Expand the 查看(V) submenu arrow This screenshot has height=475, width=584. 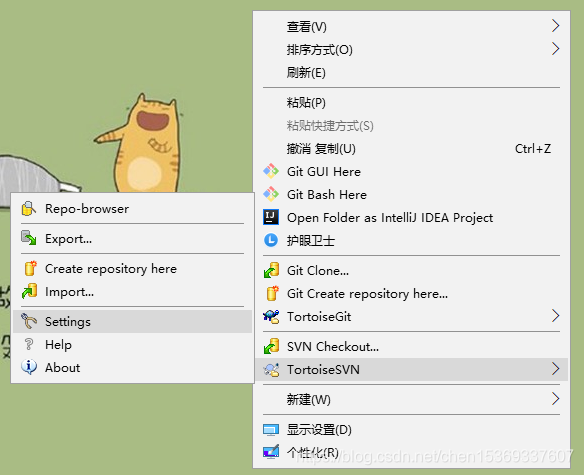click(x=555, y=26)
